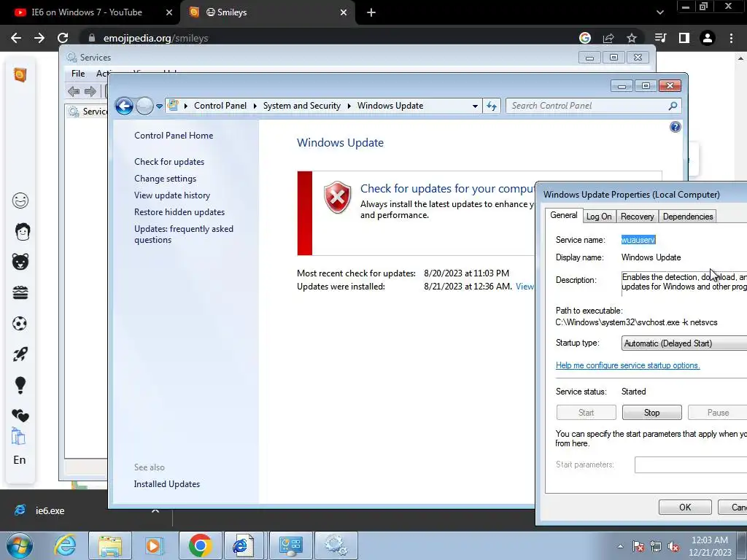Image resolution: width=747 pixels, height=560 pixels.
Task: Open File menu in Services window
Action: pos(78,74)
